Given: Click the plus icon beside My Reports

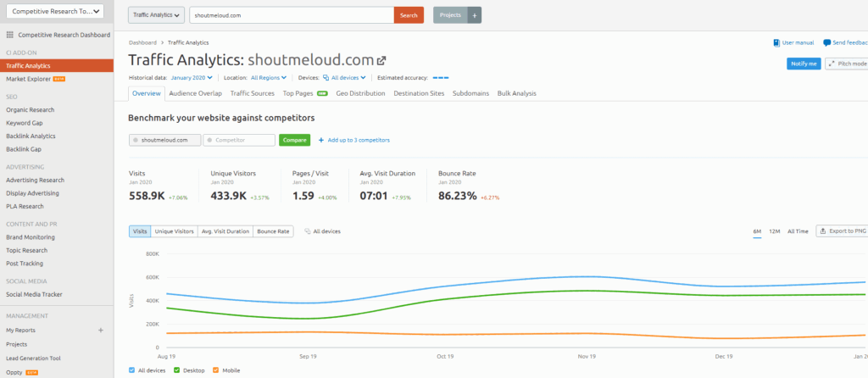Looking at the screenshot, I should point(101,331).
